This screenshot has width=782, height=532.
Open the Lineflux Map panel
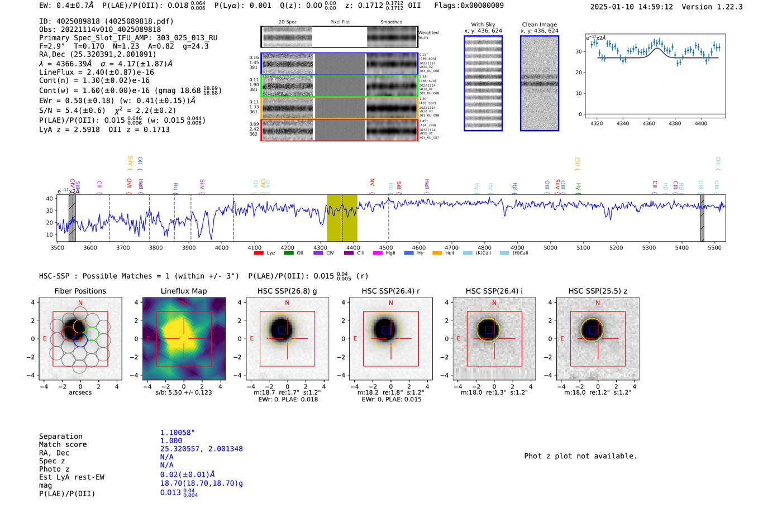click(x=184, y=339)
